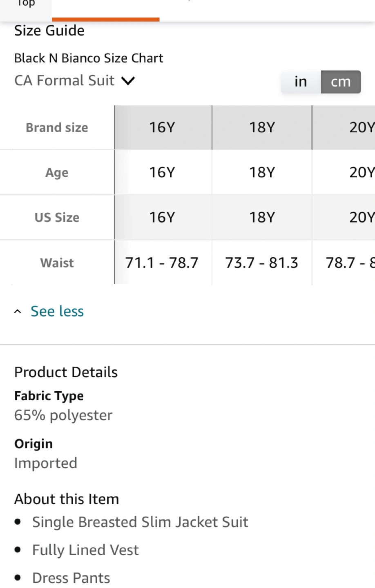Click the Brand size row label

tap(57, 127)
